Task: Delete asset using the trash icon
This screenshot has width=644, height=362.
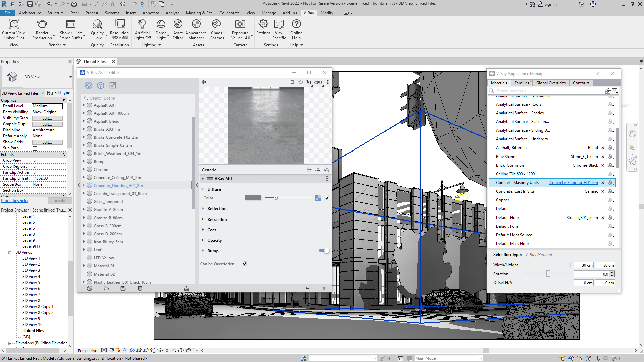Action: (140, 288)
